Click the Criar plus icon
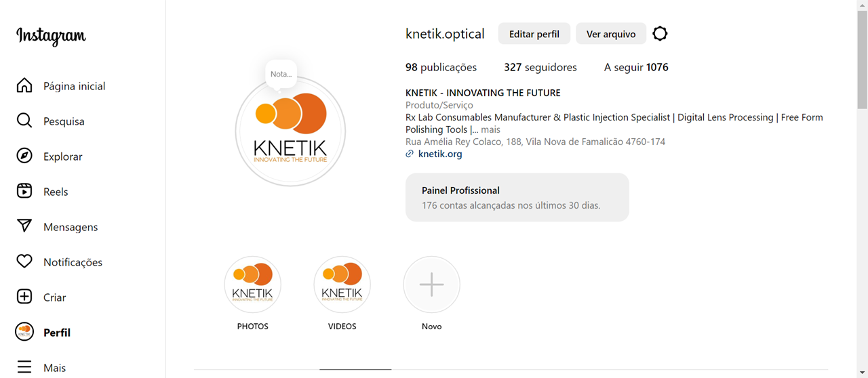868x378 pixels. pos(24,297)
